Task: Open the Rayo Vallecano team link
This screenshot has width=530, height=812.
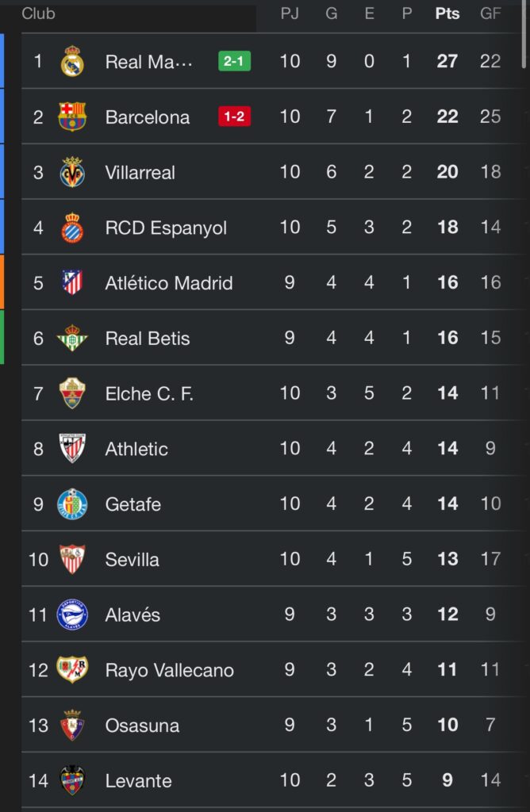Action: [169, 670]
